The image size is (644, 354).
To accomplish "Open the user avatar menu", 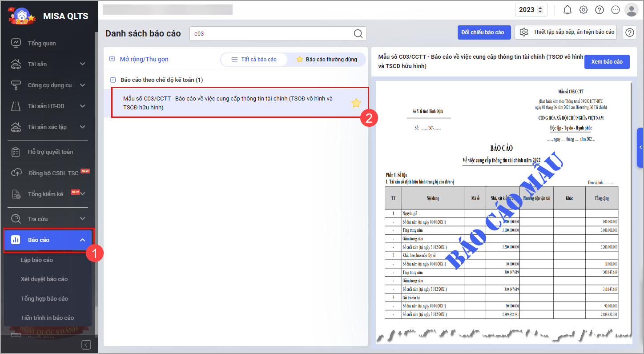I will (x=632, y=10).
